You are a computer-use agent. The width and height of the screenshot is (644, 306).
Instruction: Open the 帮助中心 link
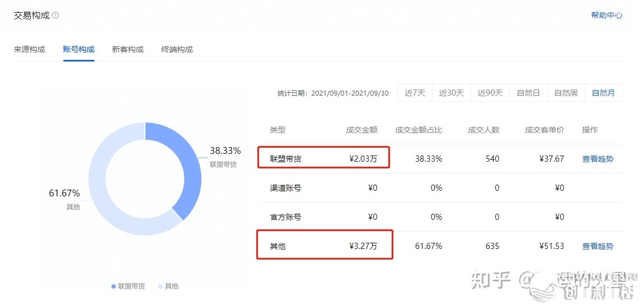click(x=607, y=16)
